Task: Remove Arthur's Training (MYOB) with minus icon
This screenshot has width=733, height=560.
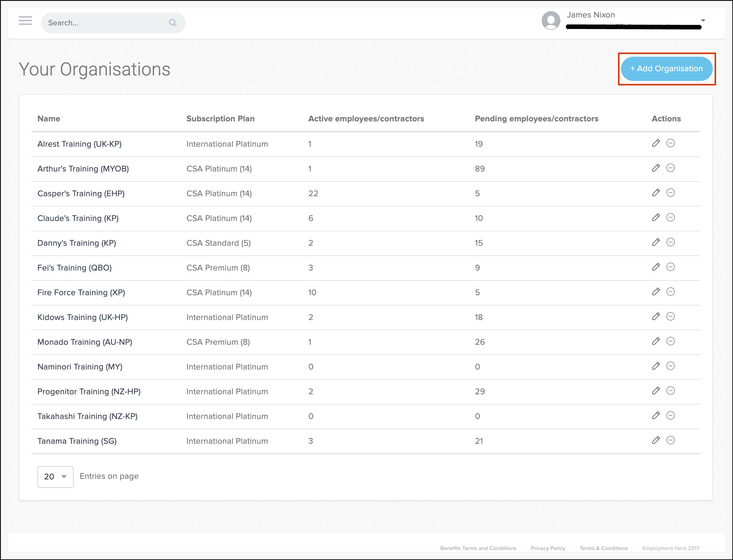Action: 670,168
